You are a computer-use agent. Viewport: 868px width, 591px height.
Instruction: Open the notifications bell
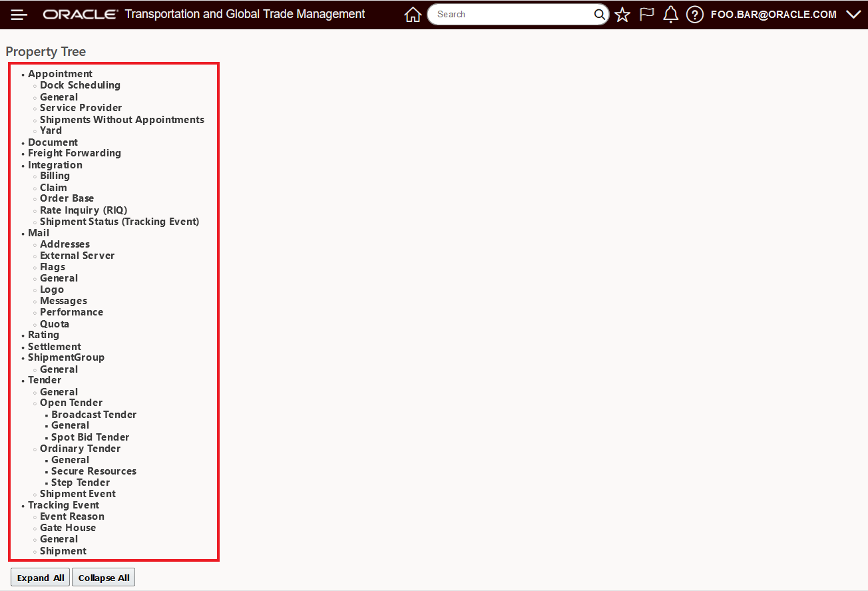point(671,14)
